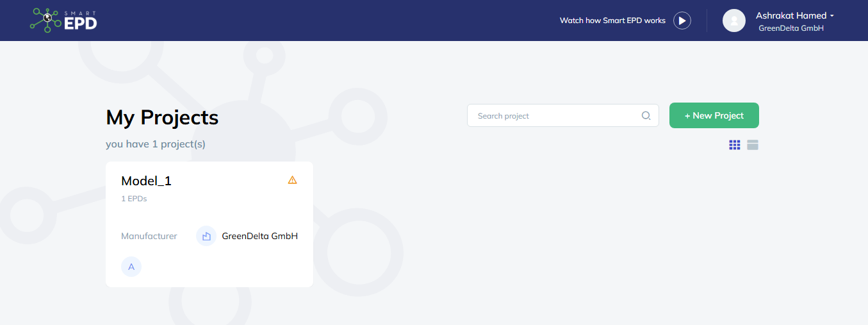
Task: Open the 'Watch how Smart EPD works' link
Action: point(612,21)
